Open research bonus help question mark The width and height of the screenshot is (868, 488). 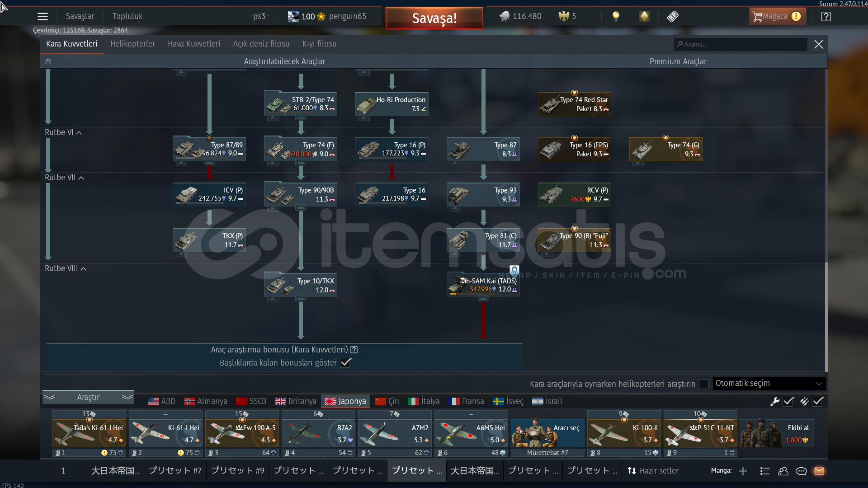(x=354, y=350)
